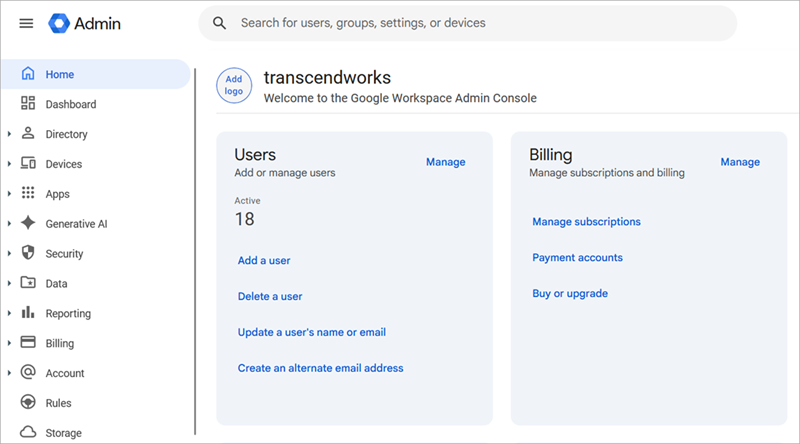Open Directory label in sidebar
The height and width of the screenshot is (444, 800).
(66, 134)
